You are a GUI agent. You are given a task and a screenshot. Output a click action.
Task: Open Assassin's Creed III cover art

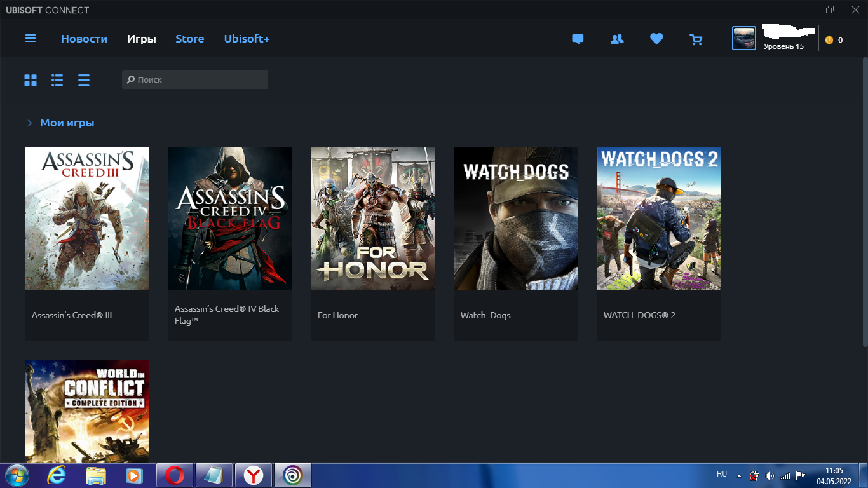87,218
